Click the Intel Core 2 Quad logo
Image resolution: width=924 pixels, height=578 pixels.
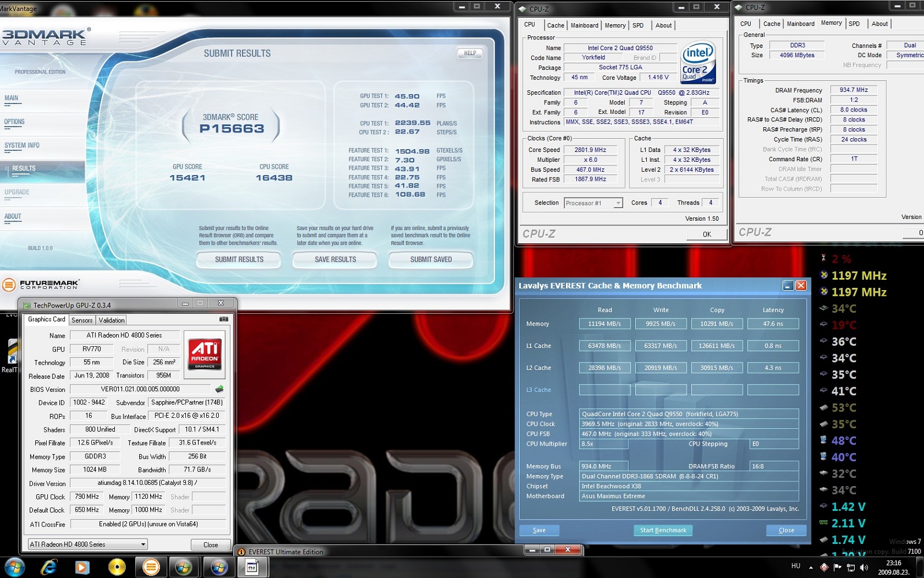coord(698,62)
